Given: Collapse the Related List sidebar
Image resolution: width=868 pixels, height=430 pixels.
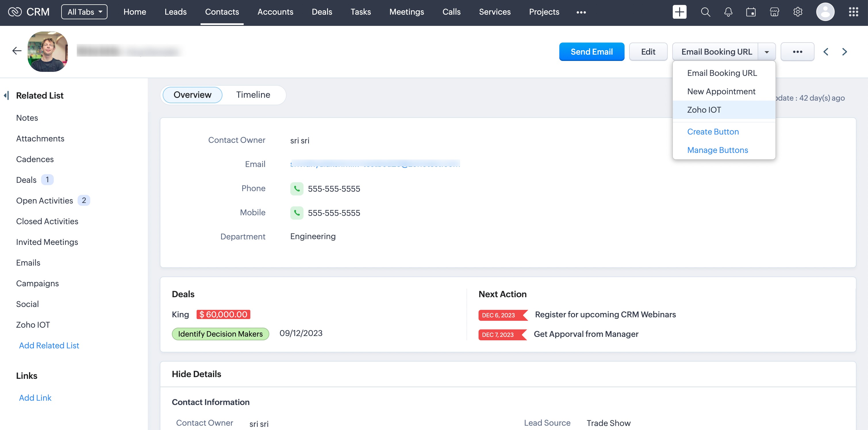Looking at the screenshot, I should point(6,95).
